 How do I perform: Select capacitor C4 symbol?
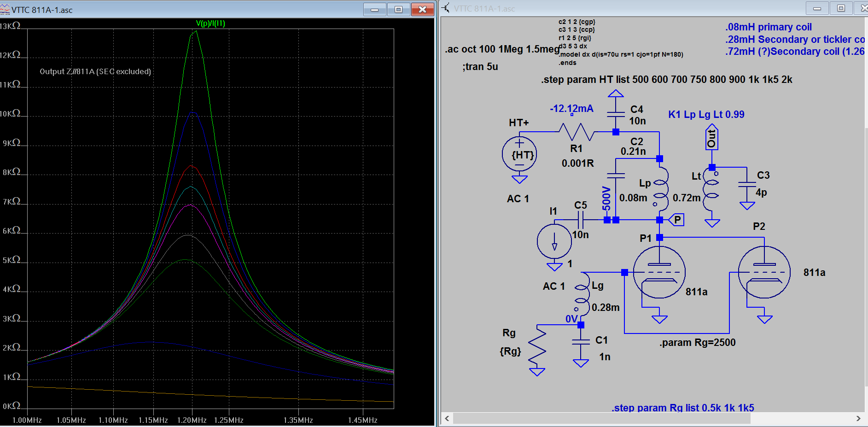coord(616,115)
